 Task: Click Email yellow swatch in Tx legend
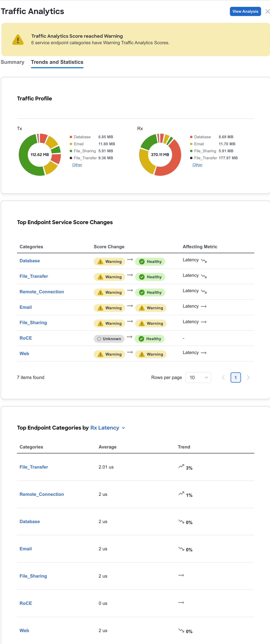coord(71,144)
